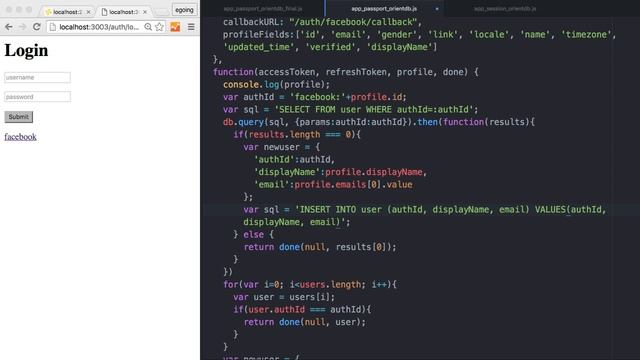Viewport: 640px width, 360px height.
Task: Click the 'email':profile.emails[0].value line
Action: click(x=333, y=184)
